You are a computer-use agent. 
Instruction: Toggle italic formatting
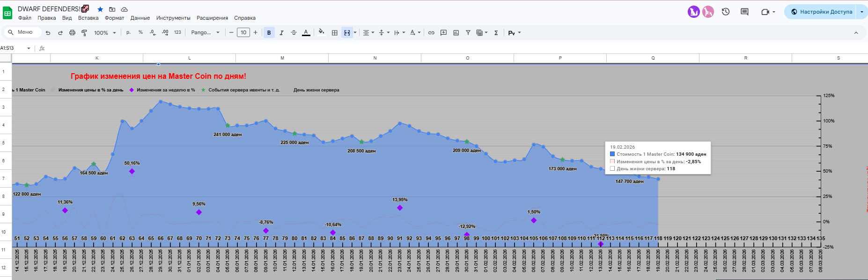tap(281, 33)
